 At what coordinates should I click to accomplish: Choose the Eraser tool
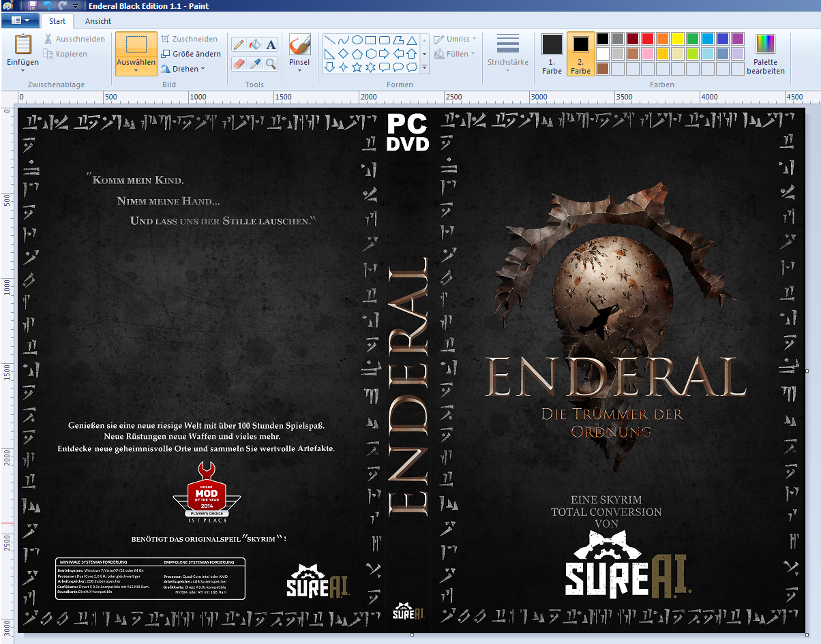tap(239, 63)
